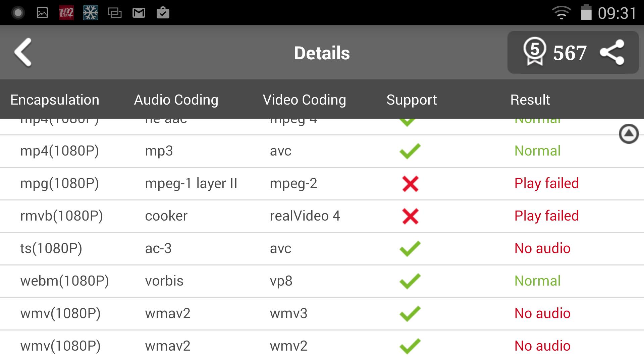Tap the briefcase checkmark notification icon
644x362 pixels.
pyautogui.click(x=163, y=13)
